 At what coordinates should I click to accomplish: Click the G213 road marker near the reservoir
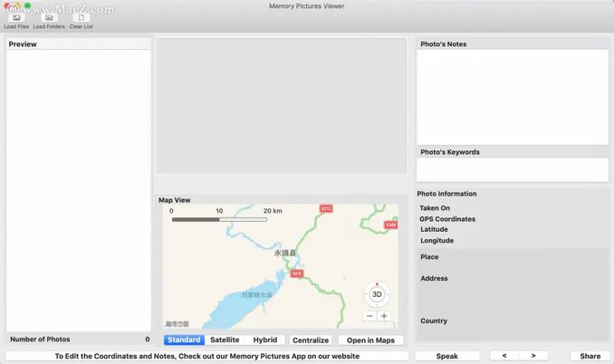[x=297, y=273]
